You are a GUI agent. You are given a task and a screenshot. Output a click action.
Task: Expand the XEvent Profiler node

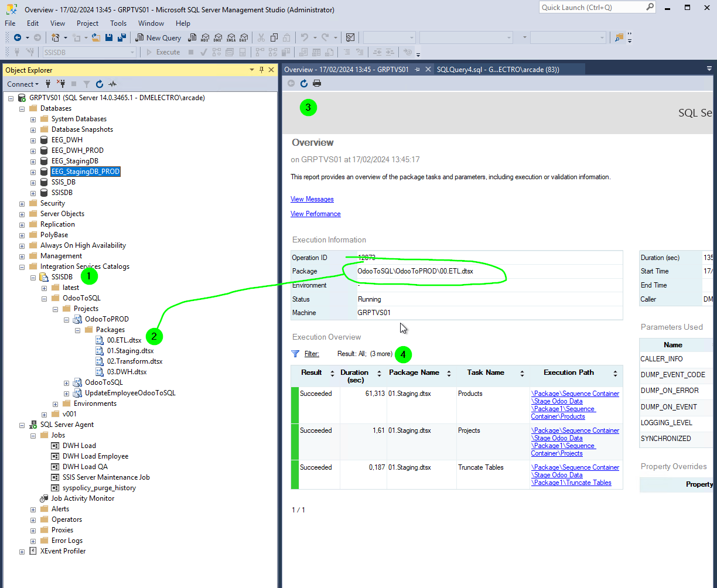click(22, 551)
